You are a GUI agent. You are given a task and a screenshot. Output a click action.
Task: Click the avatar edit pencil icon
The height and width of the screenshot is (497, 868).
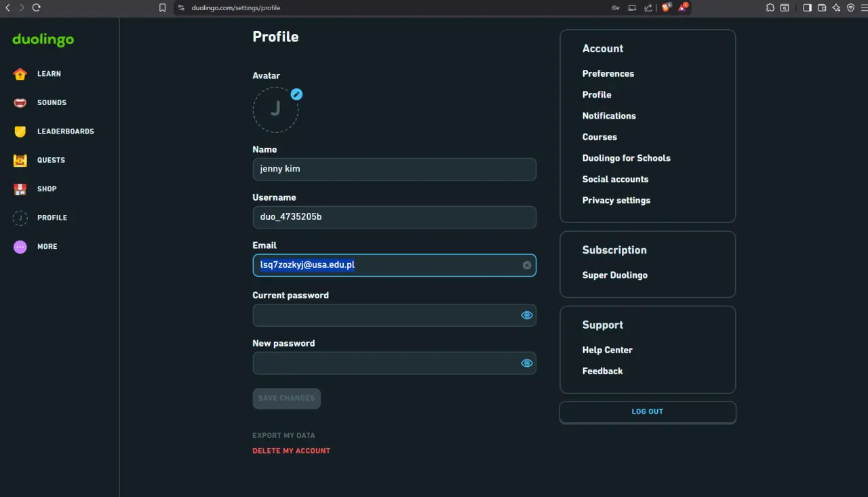click(296, 94)
